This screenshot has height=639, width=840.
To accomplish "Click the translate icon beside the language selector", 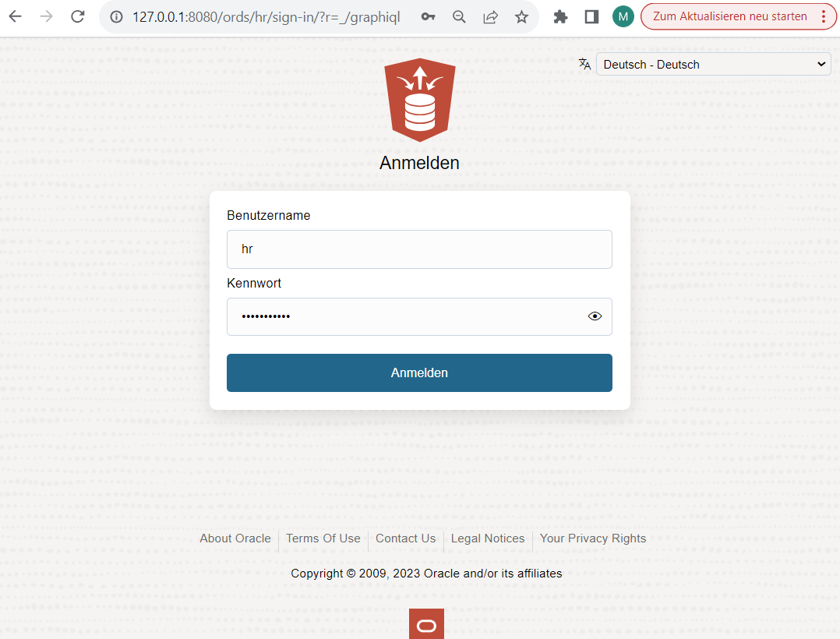I will tap(584, 64).
